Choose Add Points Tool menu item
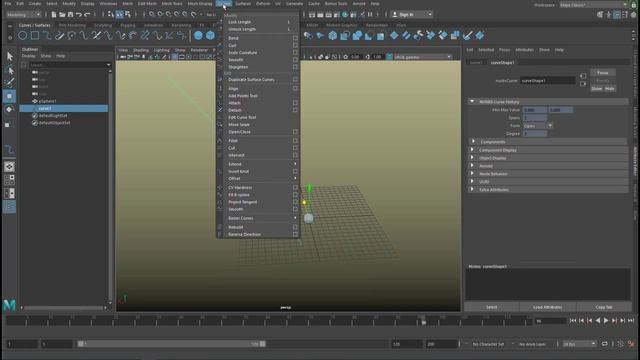The width and height of the screenshot is (640, 360). coord(243,96)
